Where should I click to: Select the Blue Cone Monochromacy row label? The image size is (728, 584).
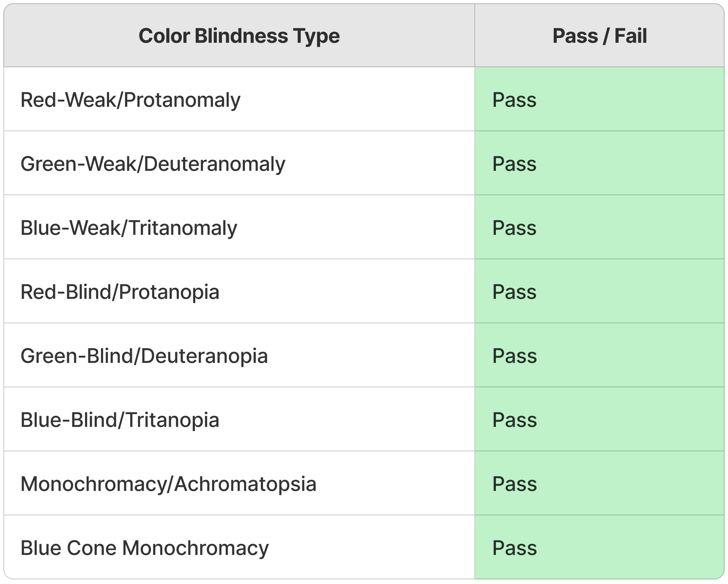click(144, 548)
